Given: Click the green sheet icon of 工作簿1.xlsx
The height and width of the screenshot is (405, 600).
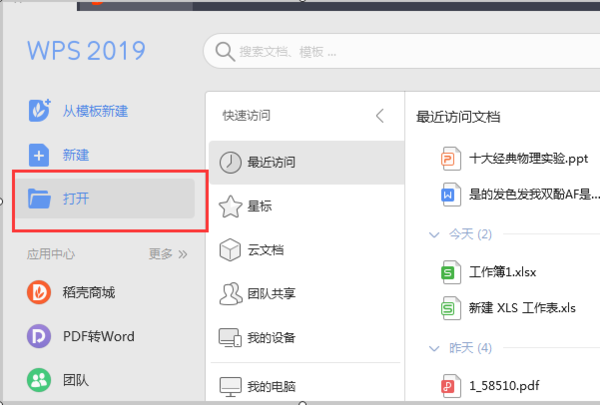Looking at the screenshot, I should click(x=449, y=272).
